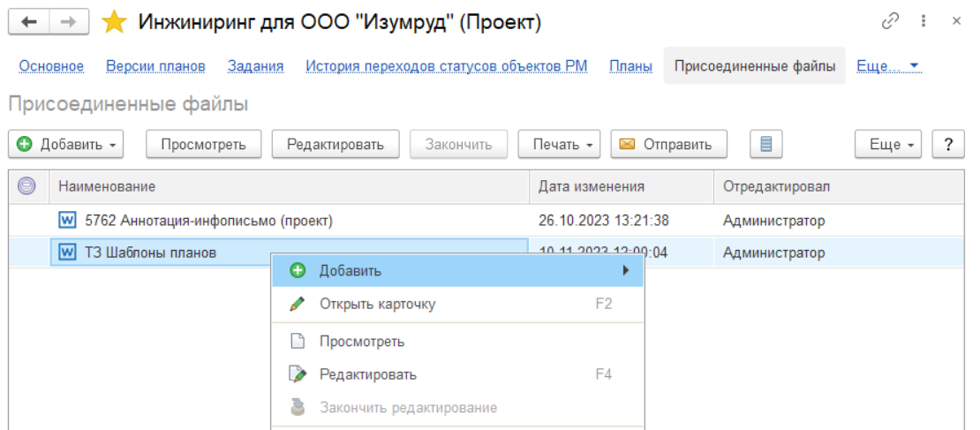Select Открыть карточку from context menu
This screenshot has width=980, height=430.
pos(377,304)
